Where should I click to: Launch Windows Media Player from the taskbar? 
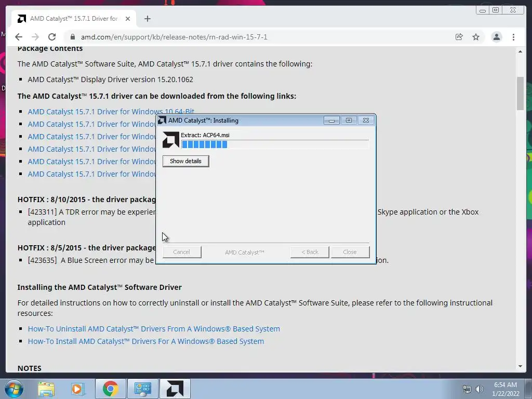[x=78, y=389]
